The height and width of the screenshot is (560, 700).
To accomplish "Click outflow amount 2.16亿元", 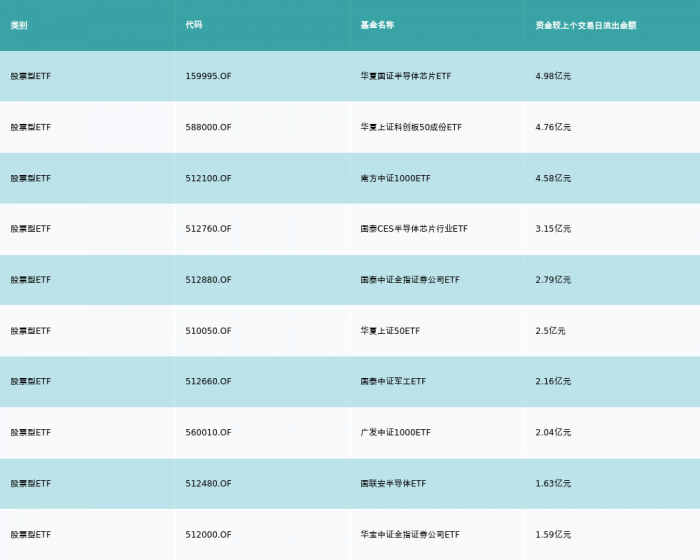I will (553, 381).
